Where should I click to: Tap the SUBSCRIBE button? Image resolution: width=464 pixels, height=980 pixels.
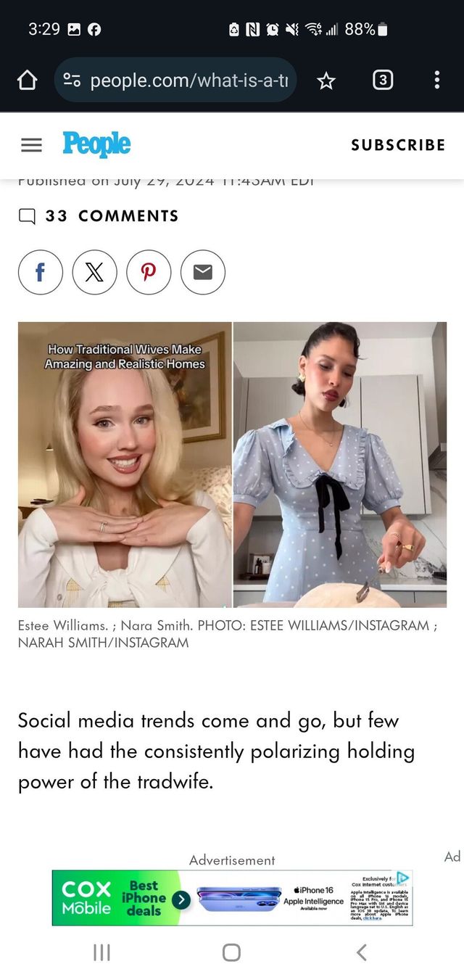coord(398,145)
